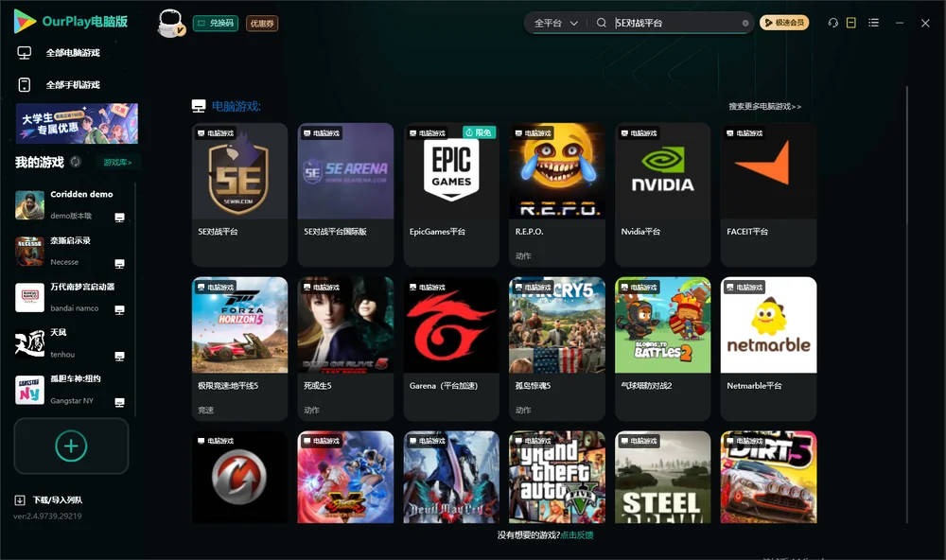The height and width of the screenshot is (560, 946).
Task: Focus the search input field
Action: click(x=677, y=23)
